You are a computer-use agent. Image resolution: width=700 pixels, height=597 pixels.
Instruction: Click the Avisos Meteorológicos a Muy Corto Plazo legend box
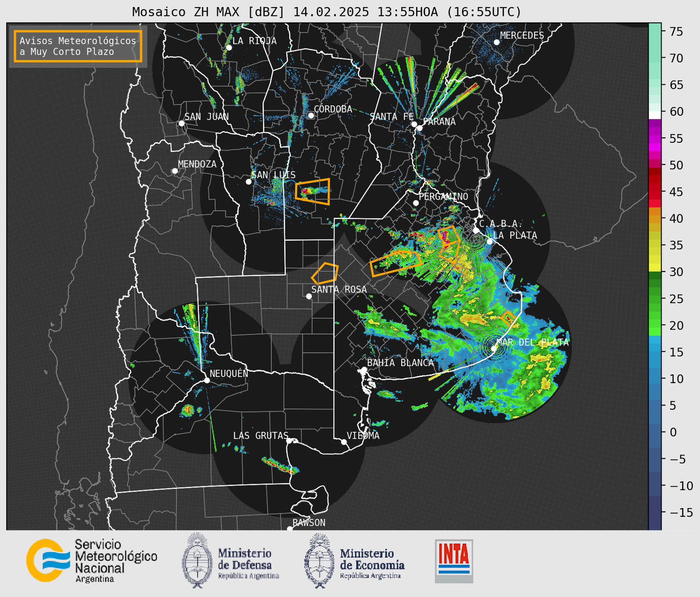point(78,46)
